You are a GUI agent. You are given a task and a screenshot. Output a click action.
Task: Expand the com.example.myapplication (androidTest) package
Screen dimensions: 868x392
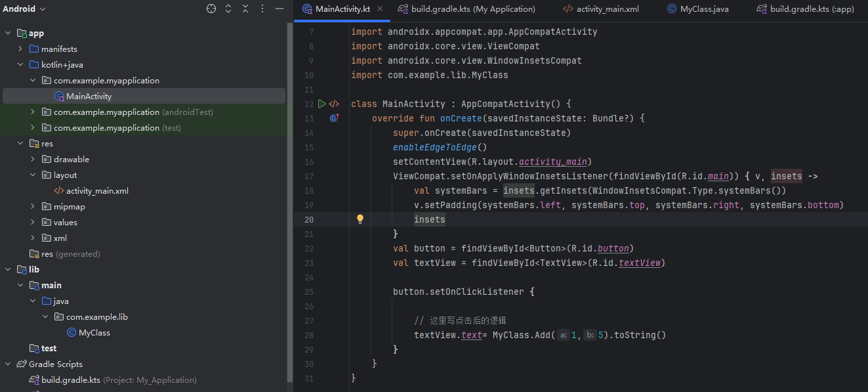tap(33, 112)
